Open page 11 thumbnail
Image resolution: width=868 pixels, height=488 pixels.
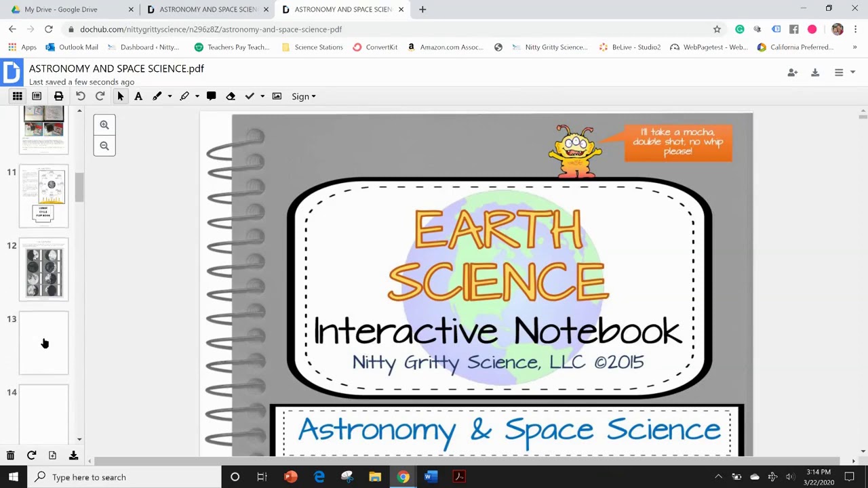pos(44,196)
